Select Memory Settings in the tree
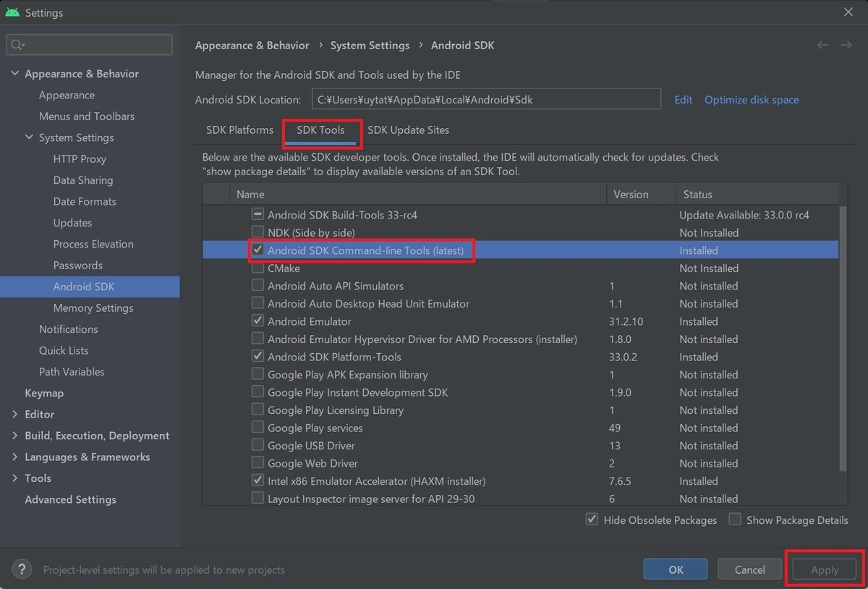The image size is (868, 589). (93, 308)
